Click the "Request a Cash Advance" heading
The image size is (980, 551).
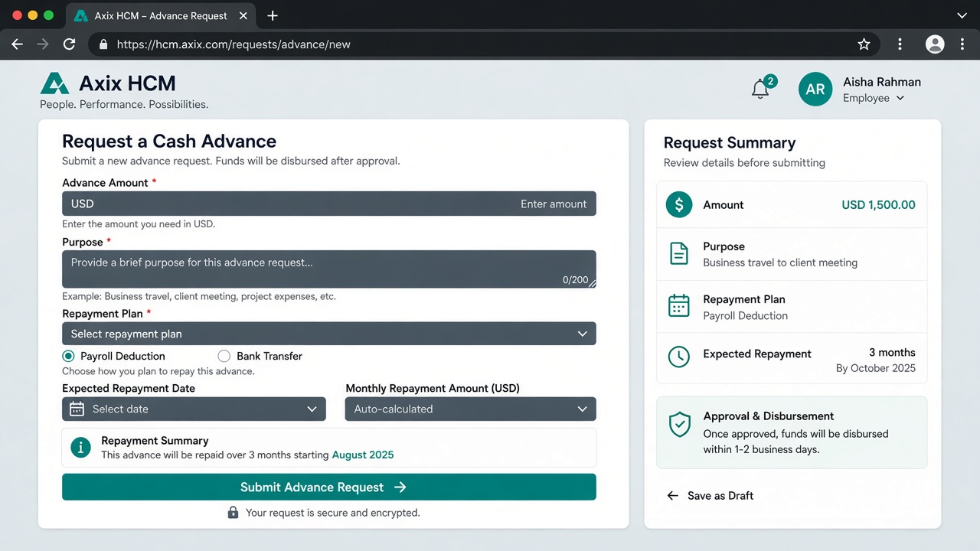[169, 142]
